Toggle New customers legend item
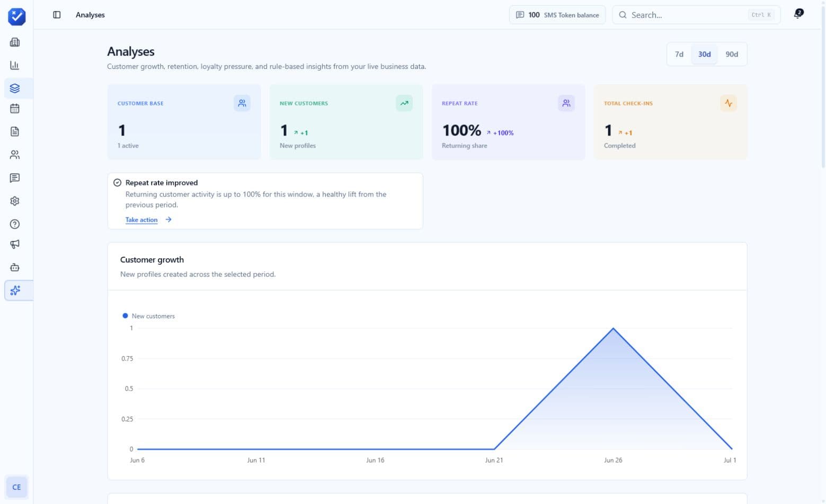Viewport: 826px width, 504px height. tap(148, 316)
